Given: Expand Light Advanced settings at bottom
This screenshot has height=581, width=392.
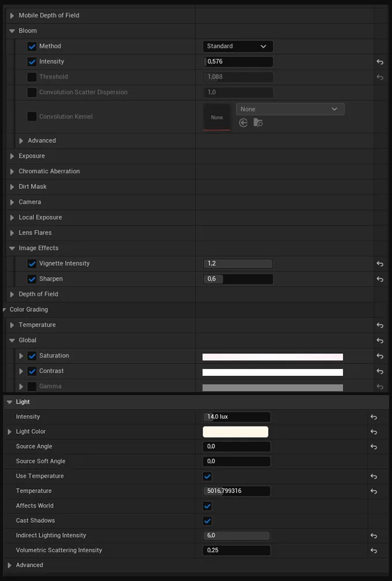Looking at the screenshot, I should tap(9, 565).
